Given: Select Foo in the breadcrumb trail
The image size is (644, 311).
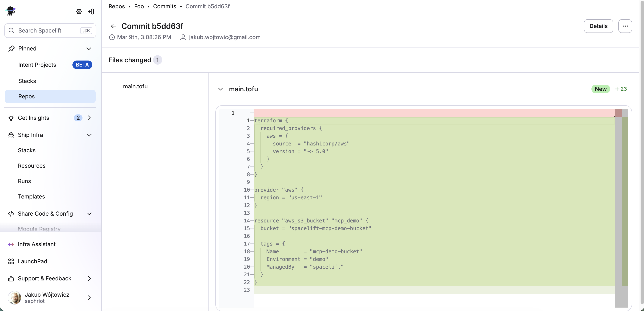Looking at the screenshot, I should tap(139, 6).
